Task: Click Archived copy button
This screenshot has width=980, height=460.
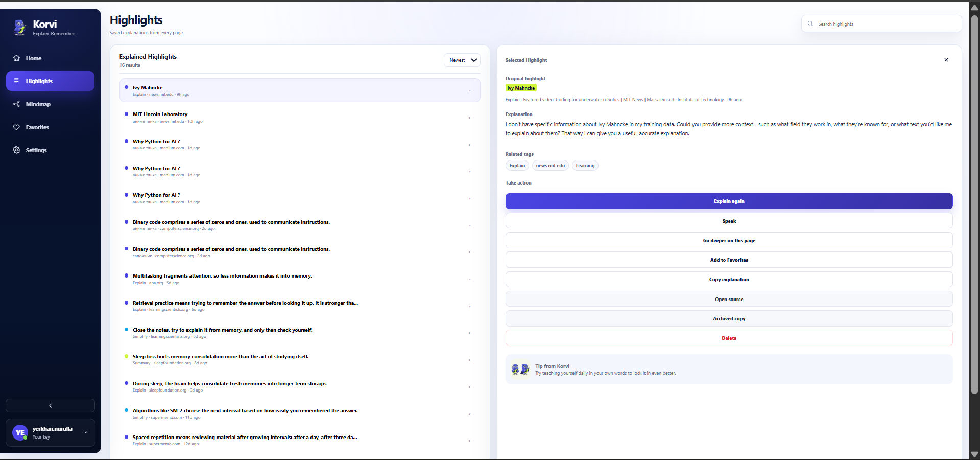Action: click(x=729, y=318)
